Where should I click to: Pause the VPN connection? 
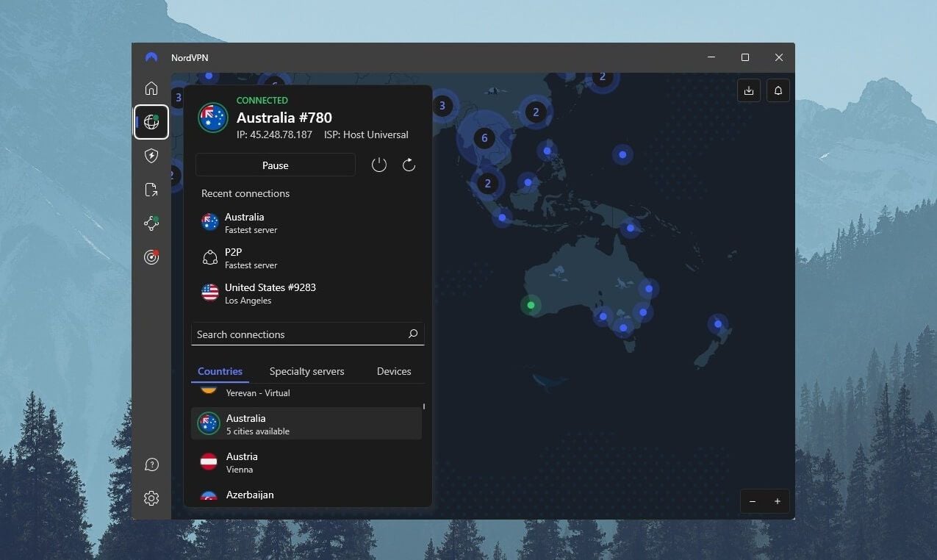point(276,165)
